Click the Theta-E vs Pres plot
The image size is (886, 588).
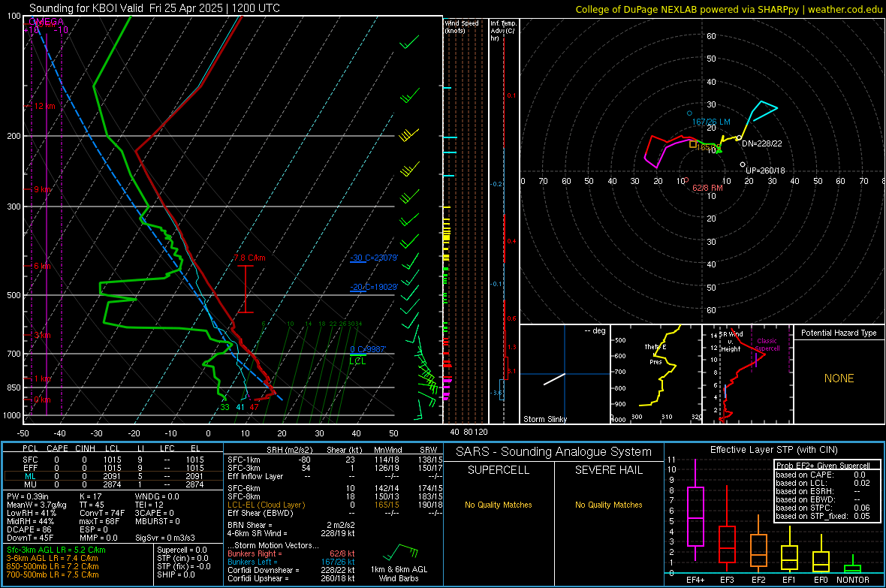pos(656,374)
